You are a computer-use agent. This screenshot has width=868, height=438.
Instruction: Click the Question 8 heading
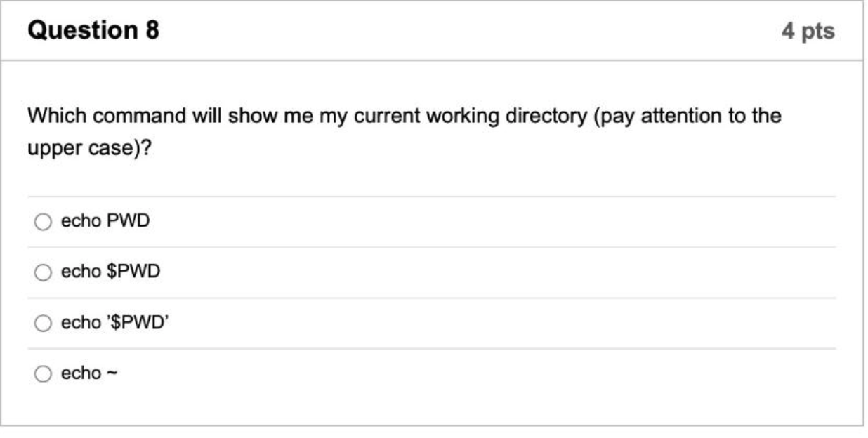[x=93, y=30]
